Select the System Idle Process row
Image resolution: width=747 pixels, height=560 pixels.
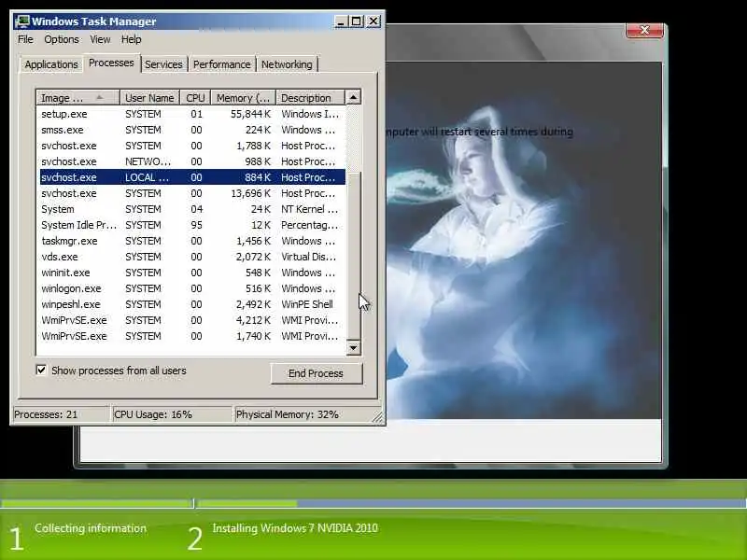(192, 225)
